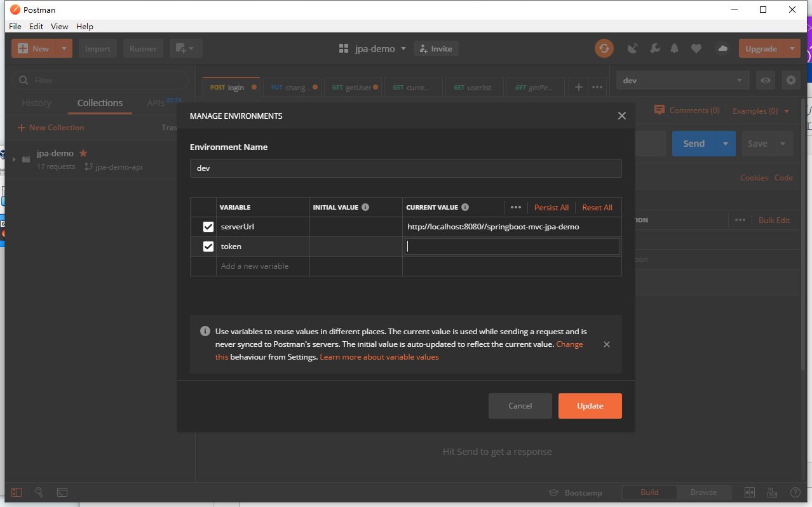
Task: Toggle the serverUrl variable checkbox
Action: (x=208, y=227)
